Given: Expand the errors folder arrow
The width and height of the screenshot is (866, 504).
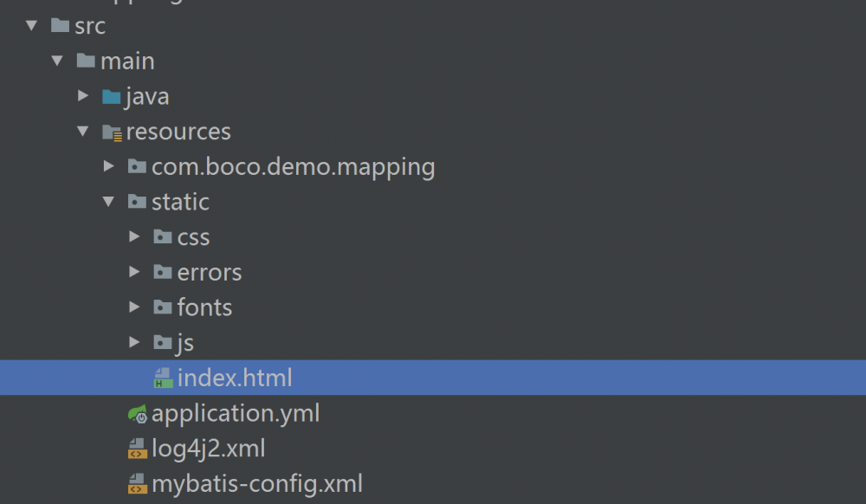Looking at the screenshot, I should click(x=134, y=272).
